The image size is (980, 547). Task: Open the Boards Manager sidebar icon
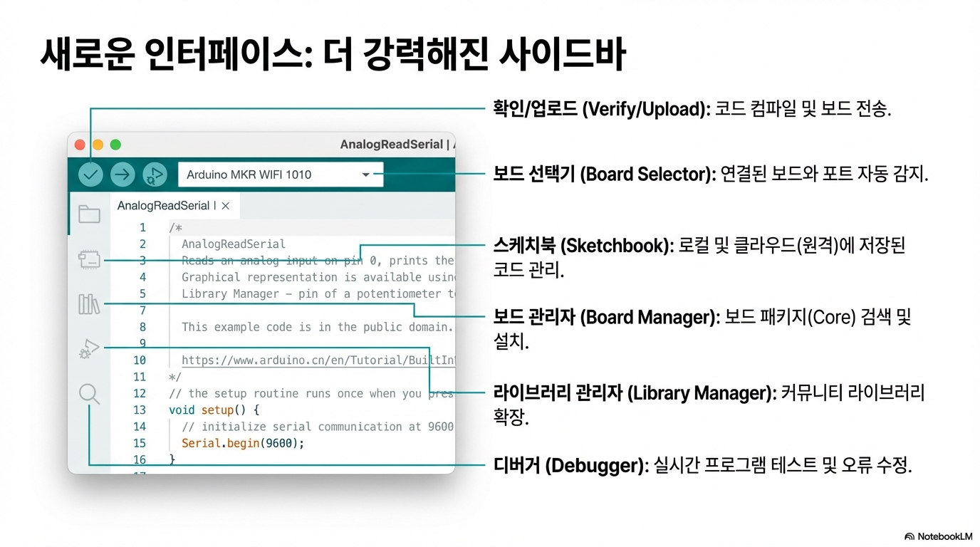coord(89,260)
